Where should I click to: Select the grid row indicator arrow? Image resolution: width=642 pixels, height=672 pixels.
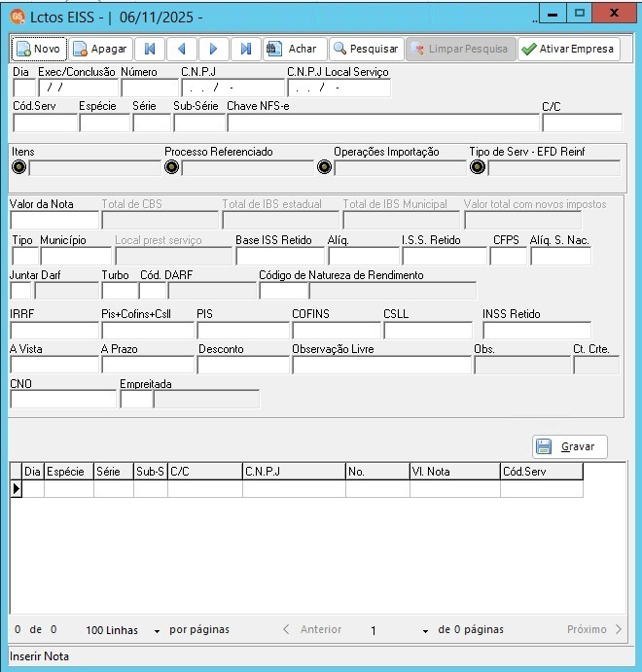(17, 488)
